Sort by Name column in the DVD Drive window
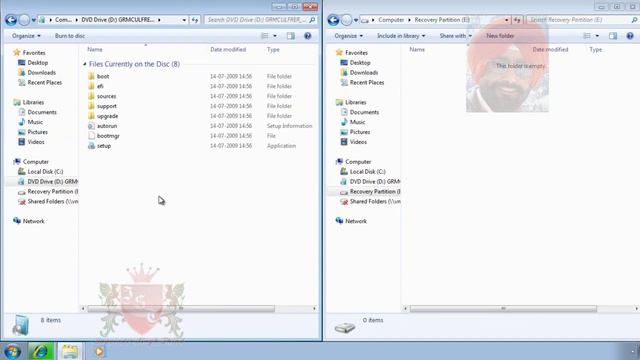This screenshot has height=360, width=640. point(95,49)
